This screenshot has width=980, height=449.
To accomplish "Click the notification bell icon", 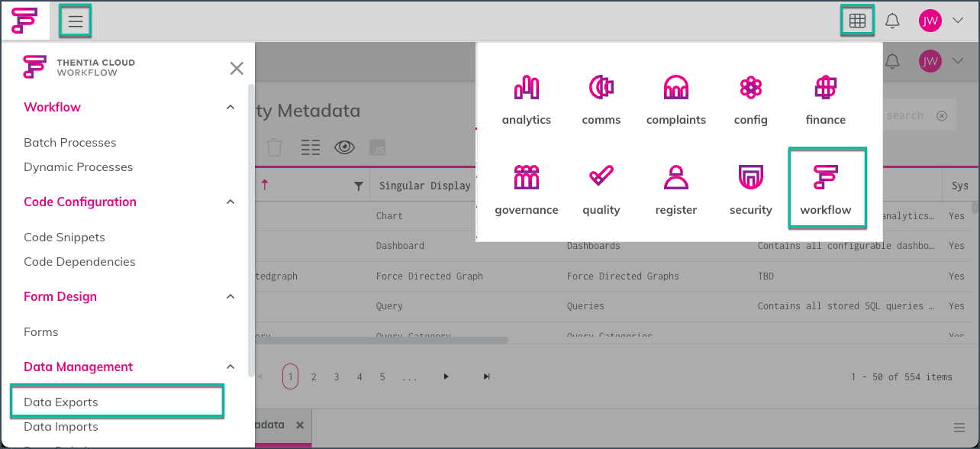I will (x=892, y=21).
